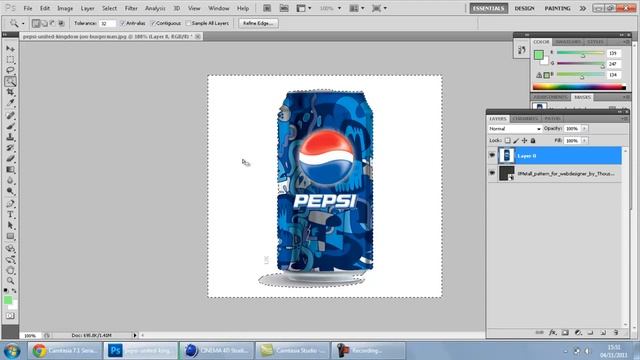Toggle the Contiguous checkbox
640x360 pixels.
click(153, 23)
